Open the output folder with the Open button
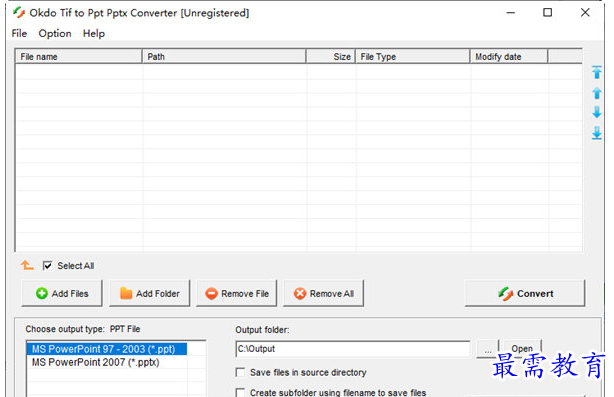This screenshot has width=614, height=397. coord(522,348)
